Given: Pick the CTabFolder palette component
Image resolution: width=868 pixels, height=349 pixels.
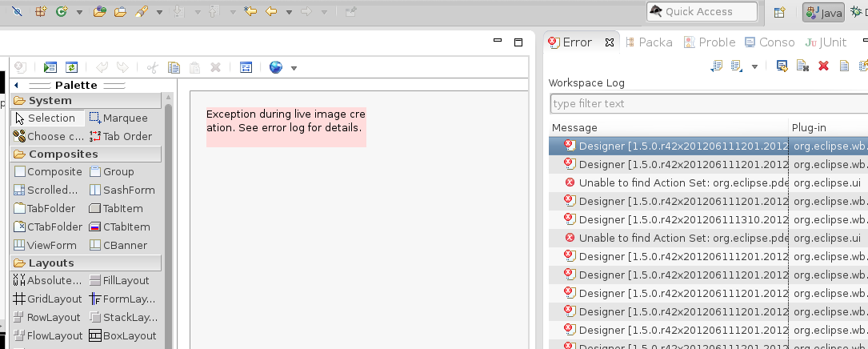Looking at the screenshot, I should point(48,227).
